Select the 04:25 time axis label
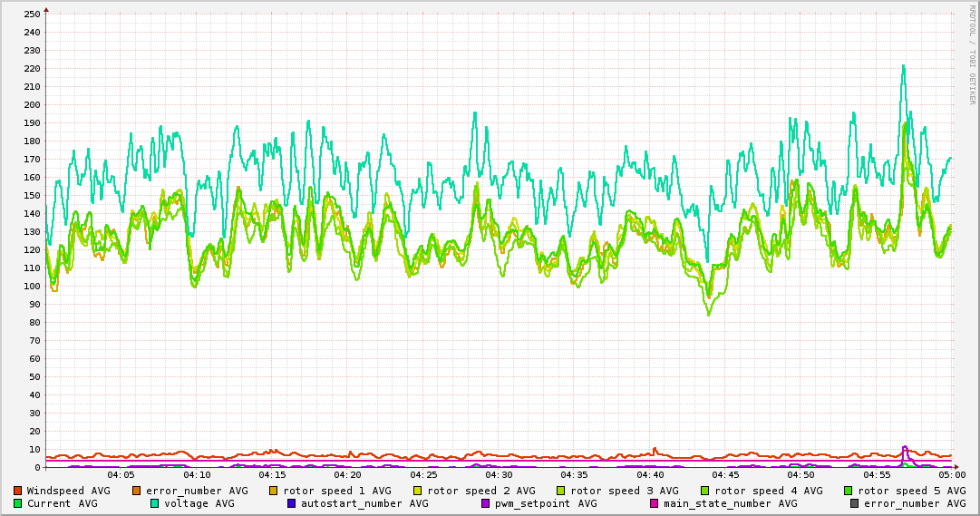Screen dimensions: 980x516 point(423,475)
